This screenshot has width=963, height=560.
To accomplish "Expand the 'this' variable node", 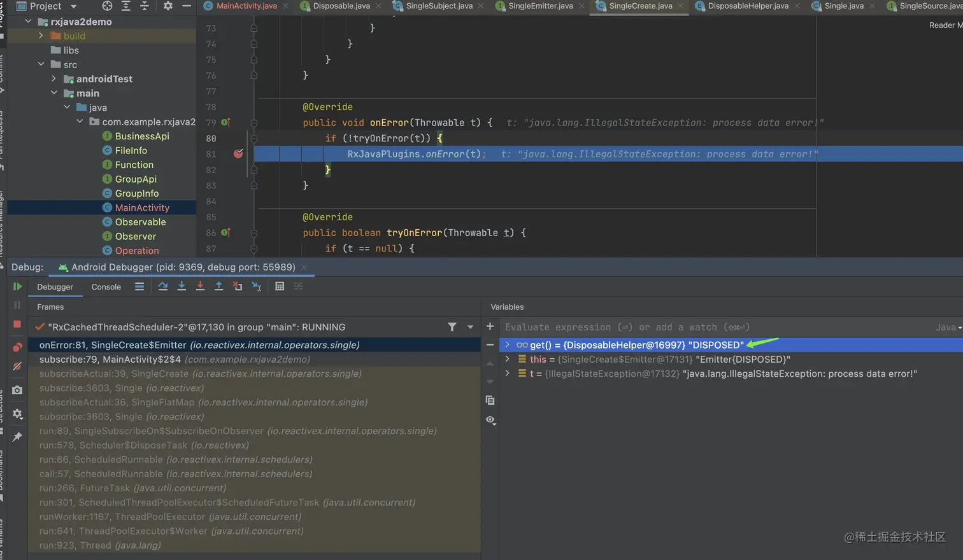I will pyautogui.click(x=507, y=359).
